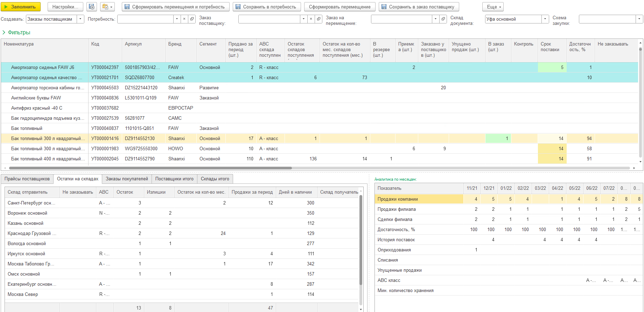Expand the Схема закупки dropdown
The width and height of the screenshot is (644, 312).
639,19
